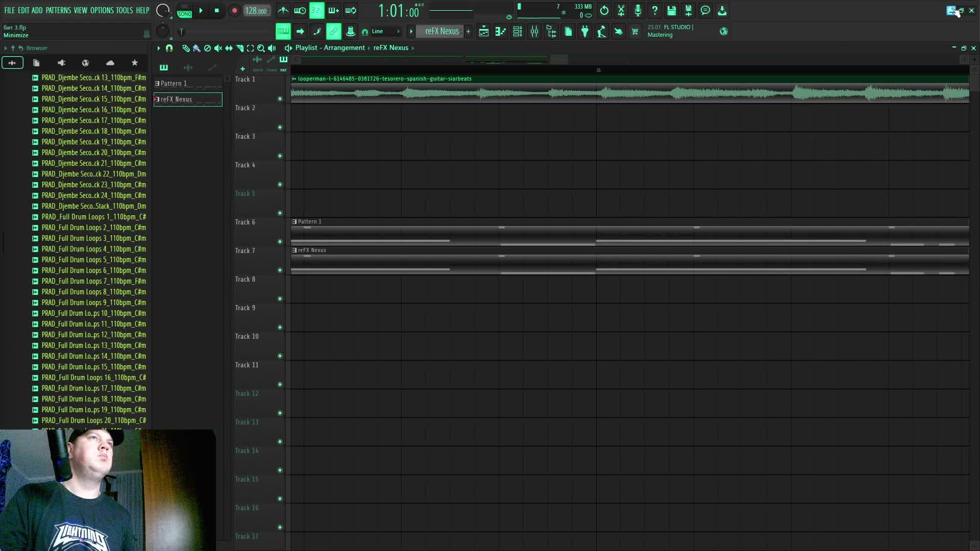Screen dimensions: 980x551
Task: Open the plugin picker plug icon
Action: [x=584, y=32]
